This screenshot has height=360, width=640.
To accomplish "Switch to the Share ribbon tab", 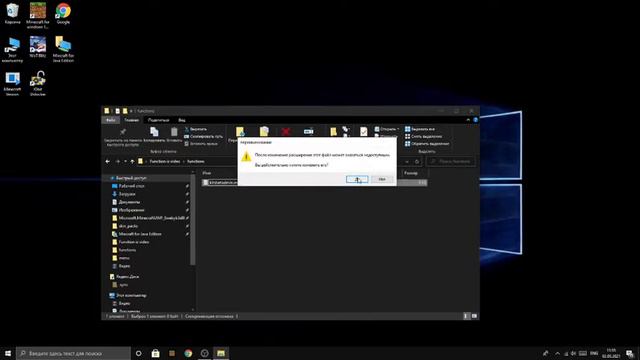I will pyautogui.click(x=158, y=120).
